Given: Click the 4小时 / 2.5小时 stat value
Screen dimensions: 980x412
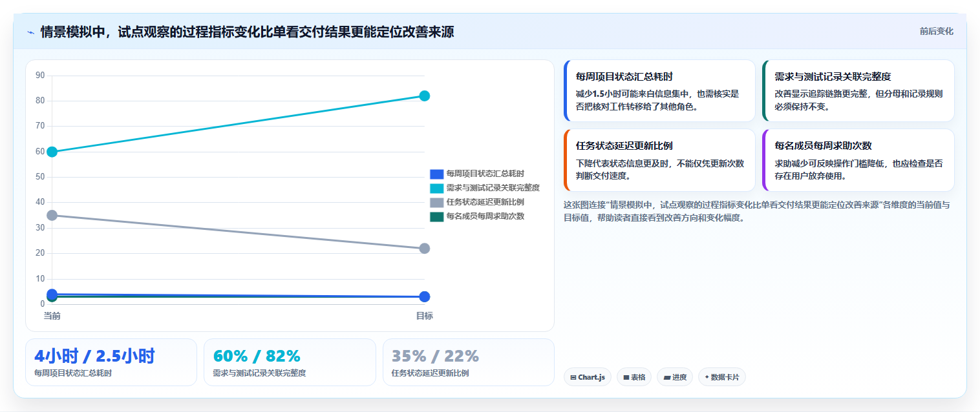Looking at the screenshot, I should (x=94, y=356).
